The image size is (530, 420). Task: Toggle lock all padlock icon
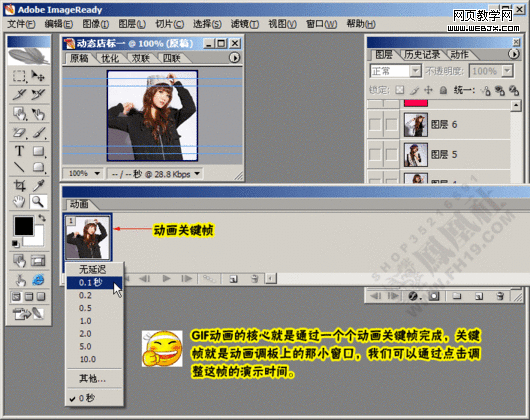443,90
